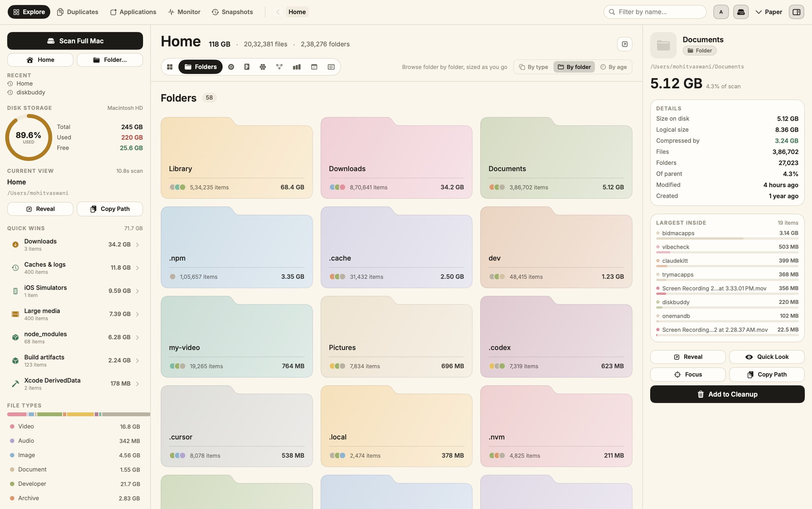Select the sunburst ring view icon

pos(231,67)
